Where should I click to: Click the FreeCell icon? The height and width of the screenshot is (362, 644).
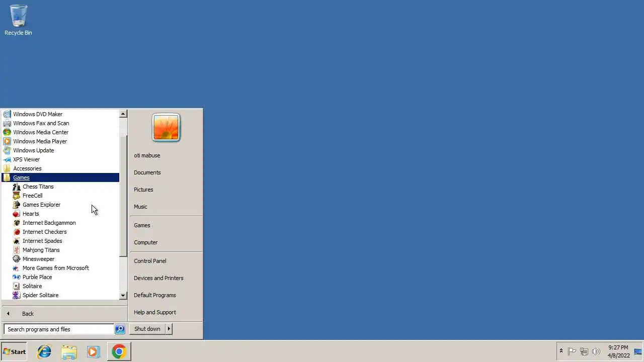click(x=17, y=196)
